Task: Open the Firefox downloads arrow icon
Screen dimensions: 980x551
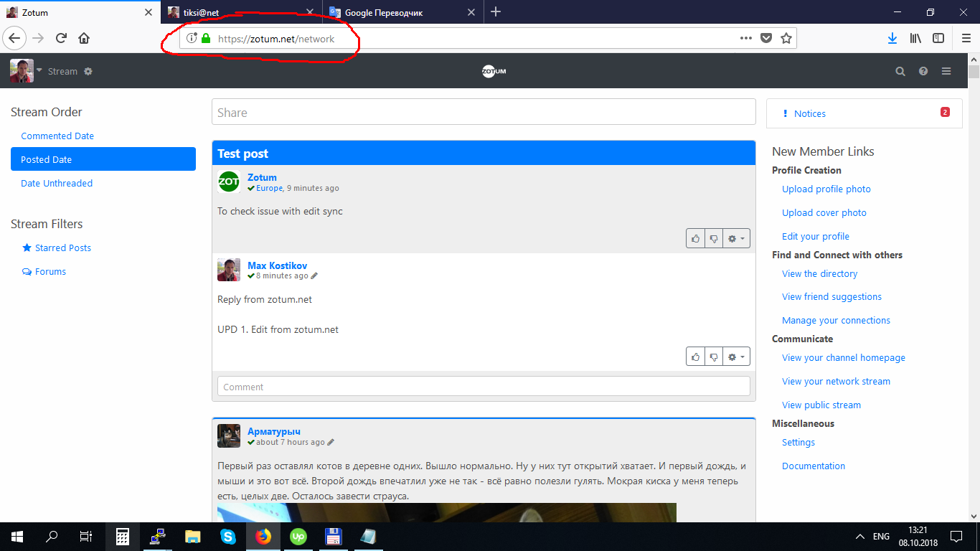Action: pos(892,39)
